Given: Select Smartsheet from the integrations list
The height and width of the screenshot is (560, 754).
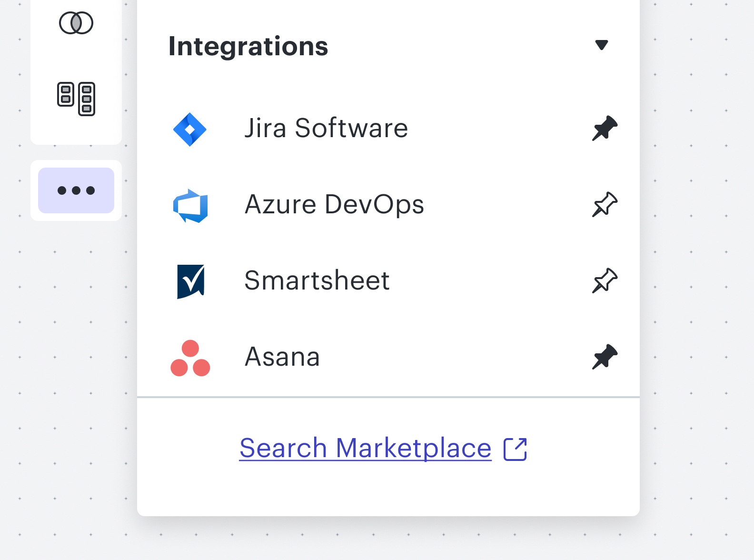Looking at the screenshot, I should click(x=317, y=280).
